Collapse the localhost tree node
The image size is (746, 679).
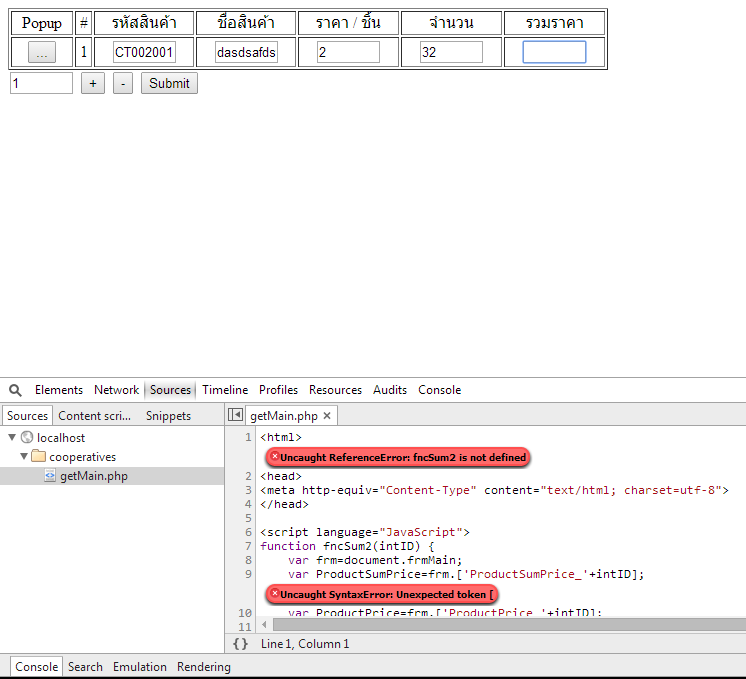(12, 437)
